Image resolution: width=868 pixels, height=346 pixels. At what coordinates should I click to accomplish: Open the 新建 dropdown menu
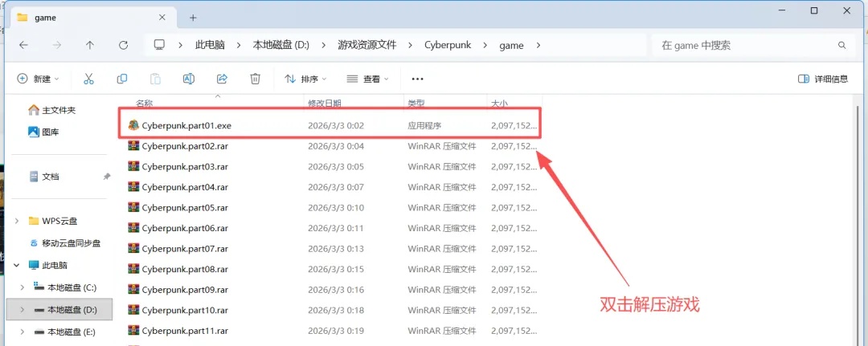pyautogui.click(x=39, y=79)
